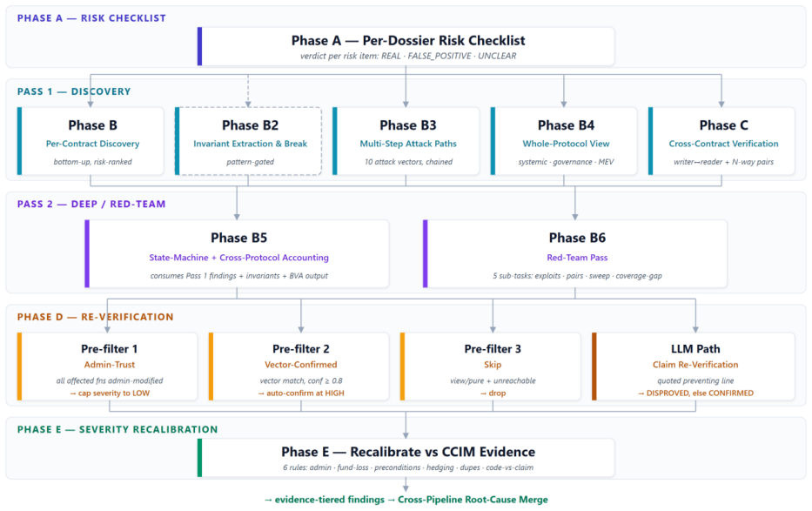Click the Pre-filter 1 Admin-Trust node

click(x=107, y=366)
